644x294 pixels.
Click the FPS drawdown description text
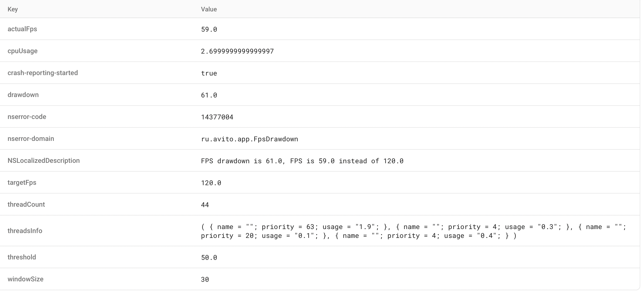(x=302, y=161)
